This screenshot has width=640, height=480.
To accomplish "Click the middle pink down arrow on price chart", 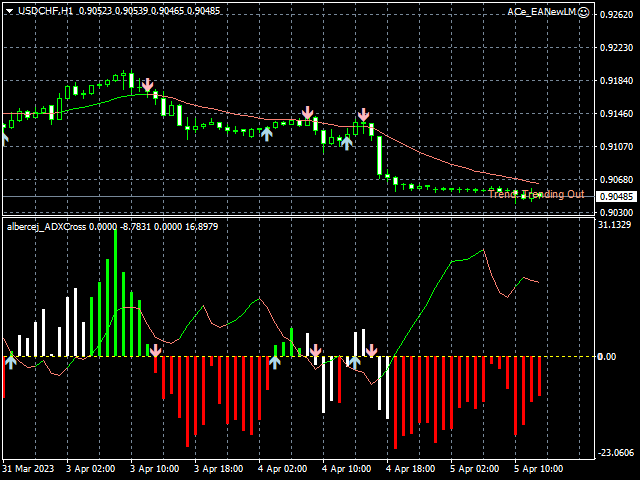I will tap(308, 114).
